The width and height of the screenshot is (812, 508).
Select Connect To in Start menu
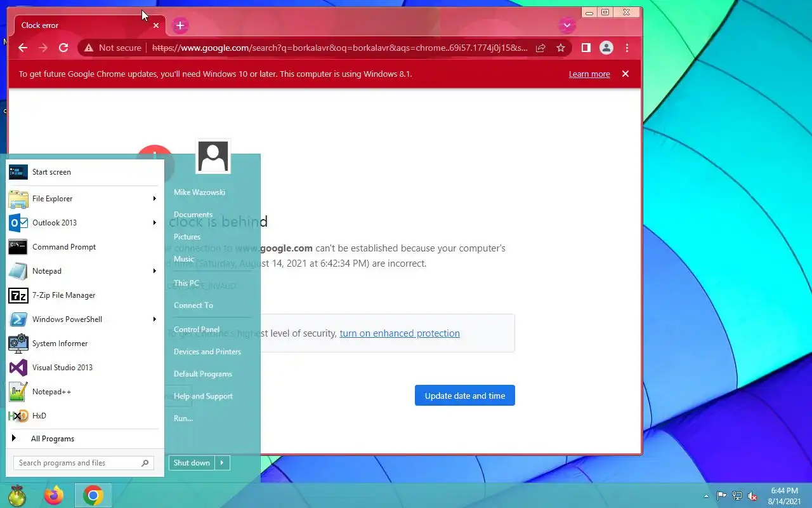(x=193, y=305)
